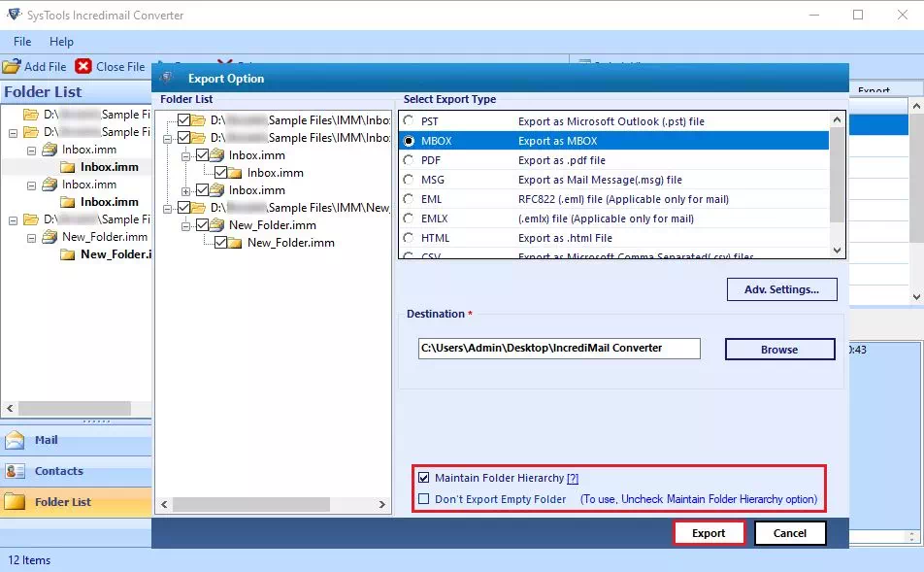Uncheck Maintain Folder Hierarchy checkbox
The width and height of the screenshot is (924, 572).
[x=424, y=478]
